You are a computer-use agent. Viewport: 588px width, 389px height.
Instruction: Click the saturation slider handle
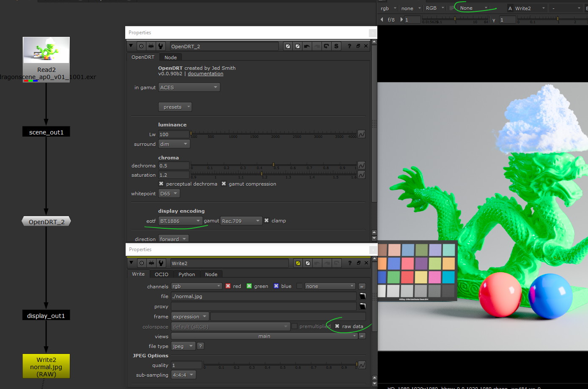[261, 174]
